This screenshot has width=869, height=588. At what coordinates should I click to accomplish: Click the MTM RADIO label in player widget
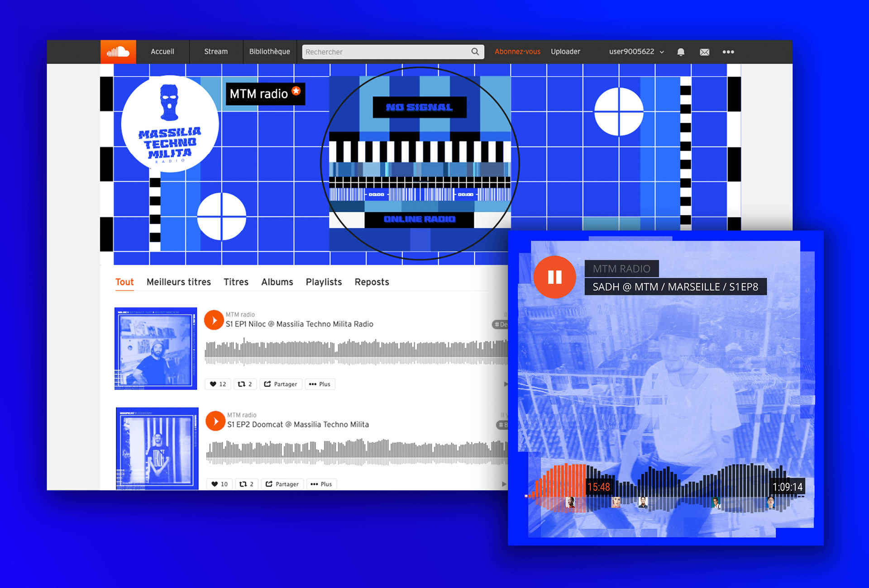click(x=621, y=269)
